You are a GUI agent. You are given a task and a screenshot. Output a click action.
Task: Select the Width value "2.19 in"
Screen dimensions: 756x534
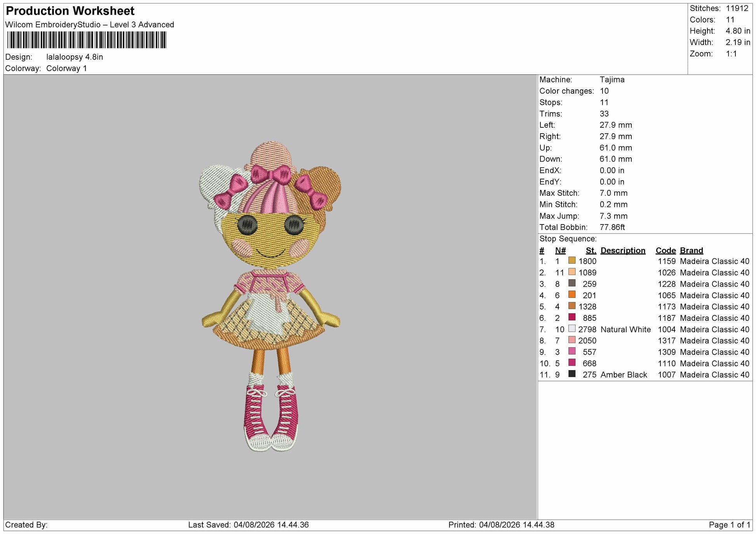pyautogui.click(x=738, y=42)
